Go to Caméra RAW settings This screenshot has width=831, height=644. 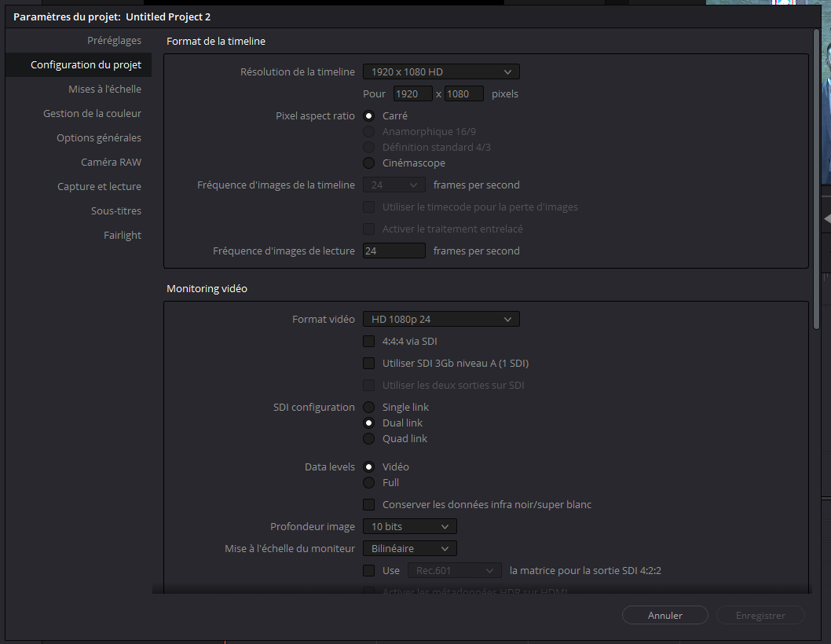[x=111, y=162]
